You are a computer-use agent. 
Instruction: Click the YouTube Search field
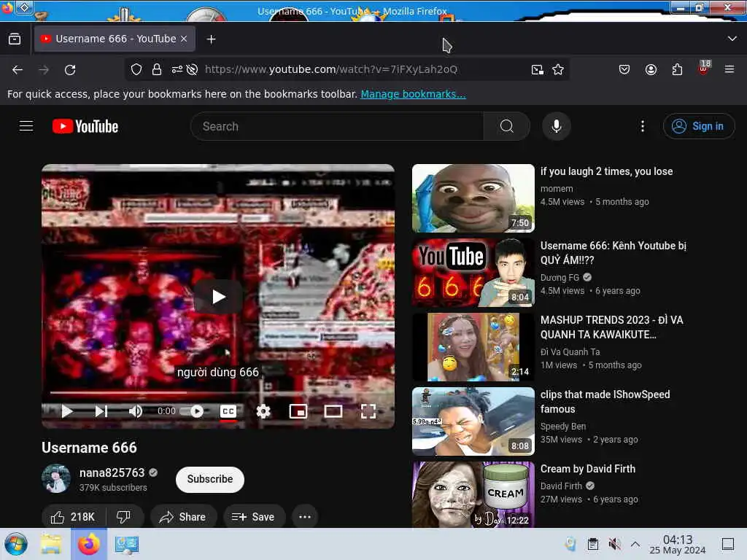pyautogui.click(x=337, y=126)
